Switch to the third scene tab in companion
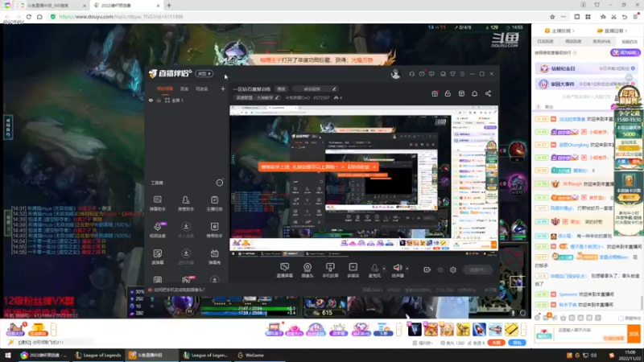 (202, 88)
